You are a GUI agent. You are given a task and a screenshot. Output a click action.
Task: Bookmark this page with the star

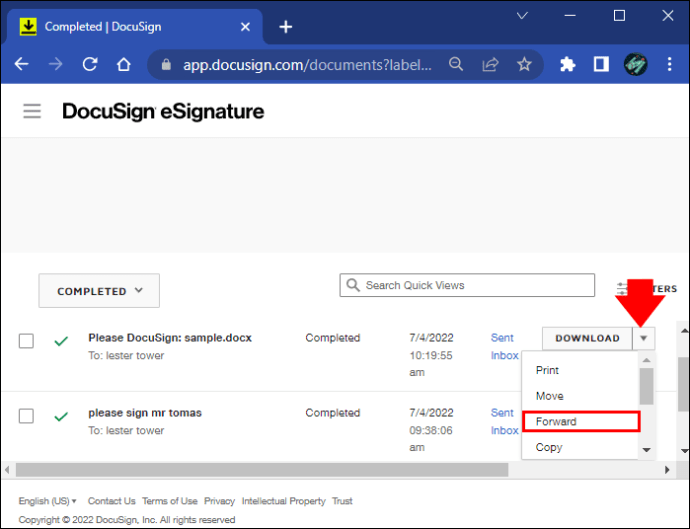tap(524, 64)
